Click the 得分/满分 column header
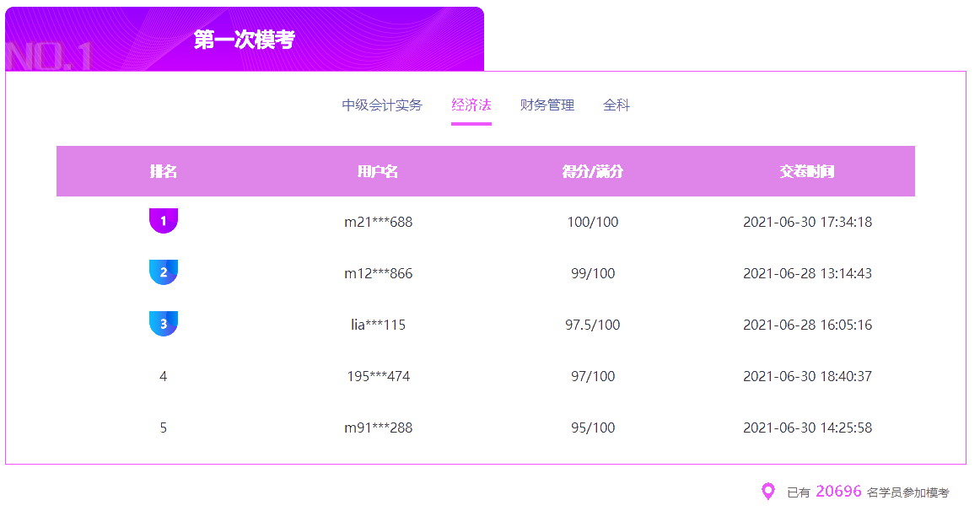980x511 pixels. pyautogui.click(x=593, y=170)
